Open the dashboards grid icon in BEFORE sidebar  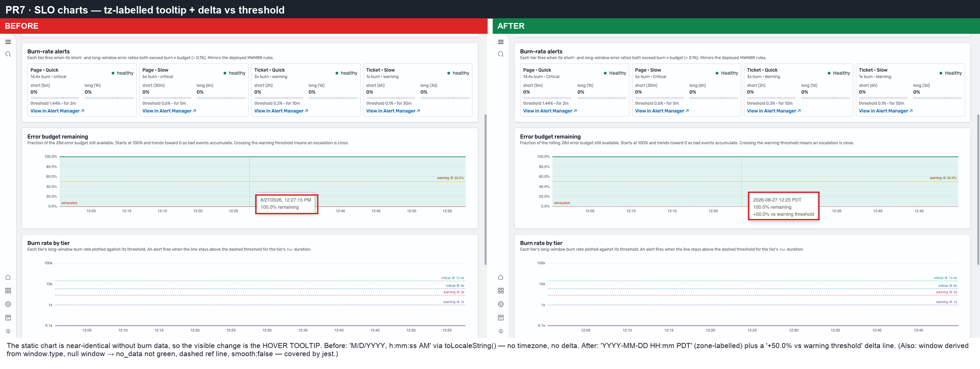pyautogui.click(x=8, y=291)
